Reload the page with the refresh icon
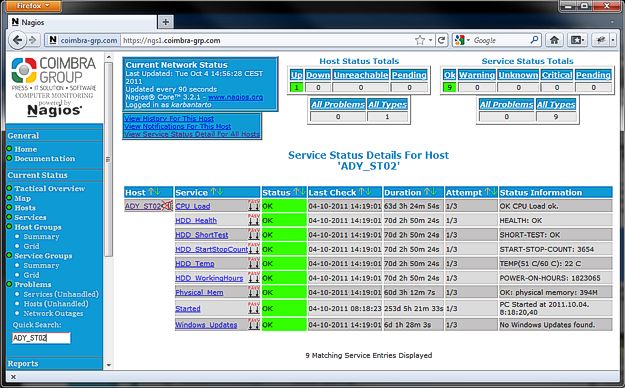This screenshot has width=625, height=388. coord(441,40)
